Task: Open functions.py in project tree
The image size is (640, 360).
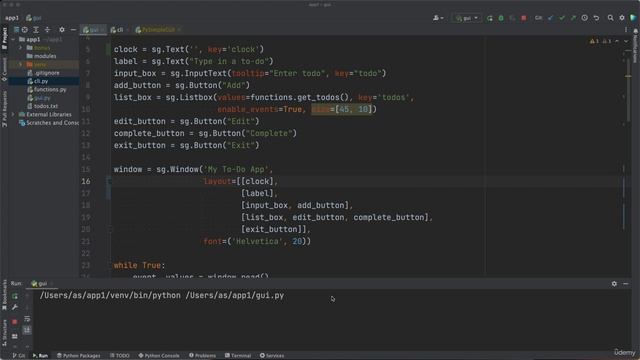Action: point(47,89)
